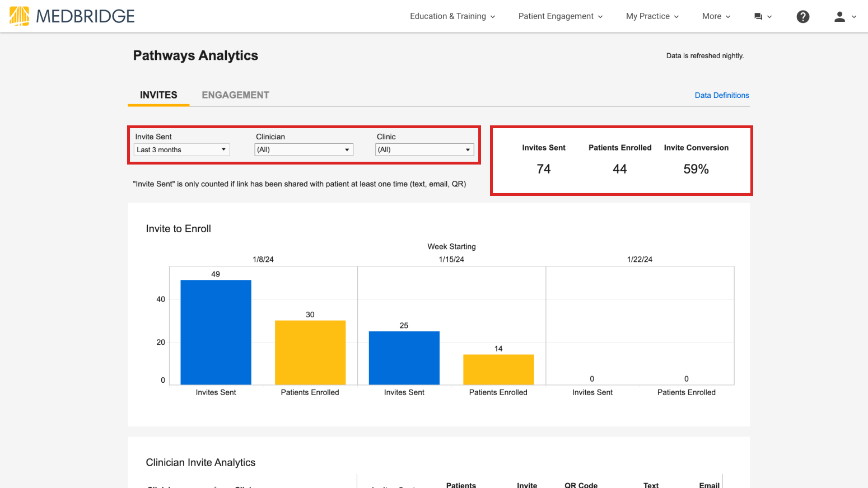Expand the chevron next to the chat icon
868x488 pixels.
tap(771, 16)
